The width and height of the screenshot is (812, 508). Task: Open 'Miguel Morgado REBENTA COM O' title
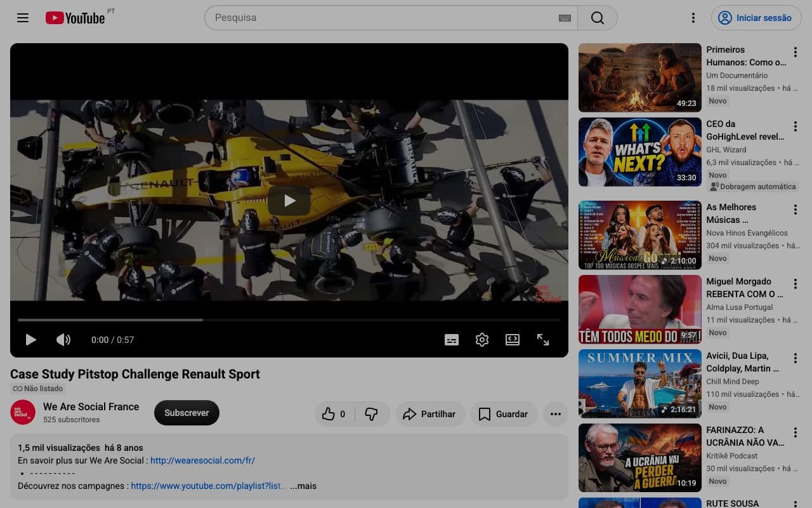(745, 288)
